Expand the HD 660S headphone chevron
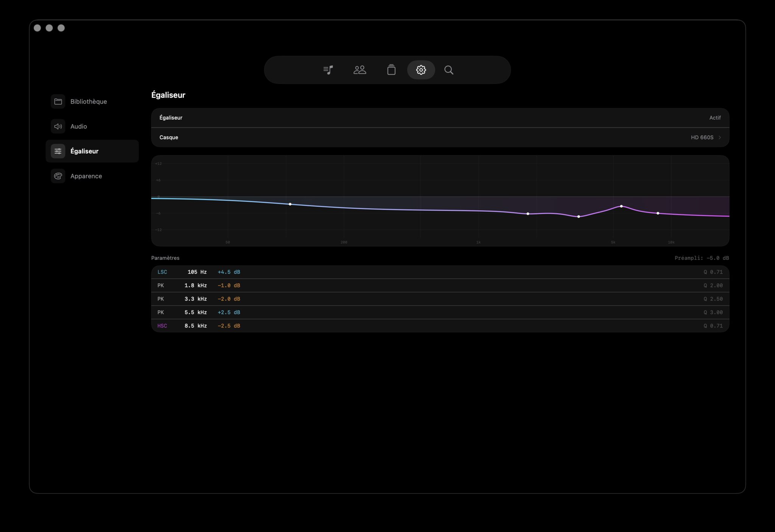Viewport: 775px width, 532px height. pos(719,137)
